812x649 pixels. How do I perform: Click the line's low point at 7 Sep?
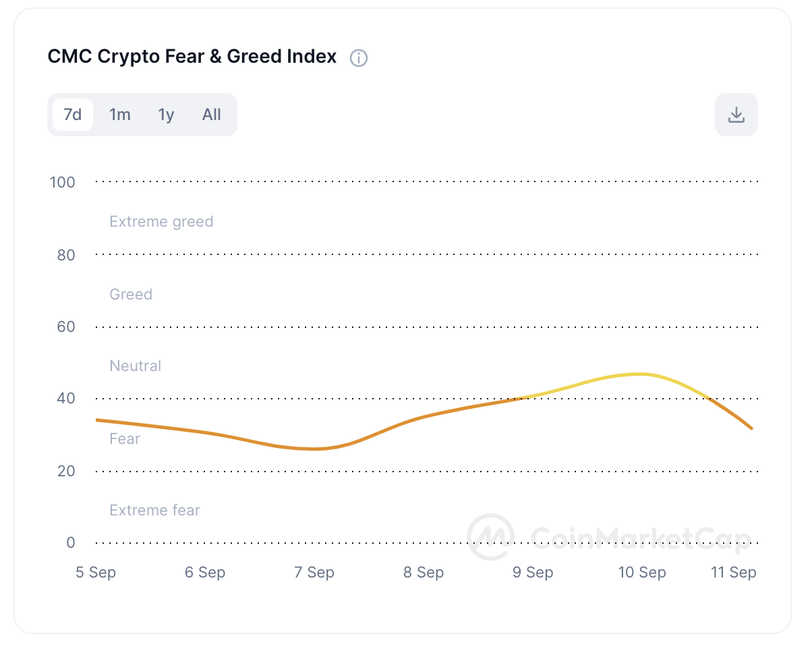tap(314, 447)
